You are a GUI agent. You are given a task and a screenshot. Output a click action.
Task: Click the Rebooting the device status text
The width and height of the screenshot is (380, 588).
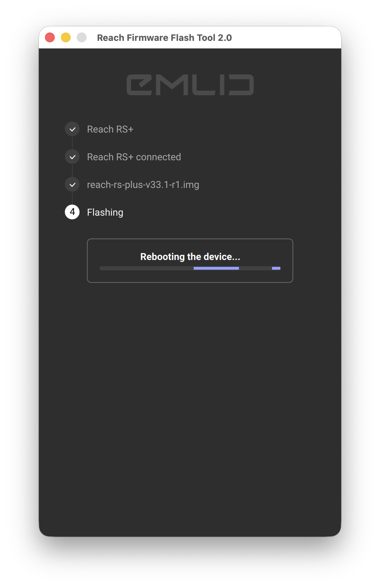point(190,257)
